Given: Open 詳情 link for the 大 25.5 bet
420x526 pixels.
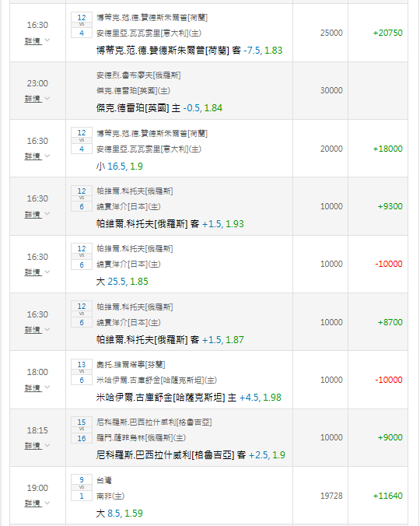Looking at the screenshot, I should [x=33, y=272].
